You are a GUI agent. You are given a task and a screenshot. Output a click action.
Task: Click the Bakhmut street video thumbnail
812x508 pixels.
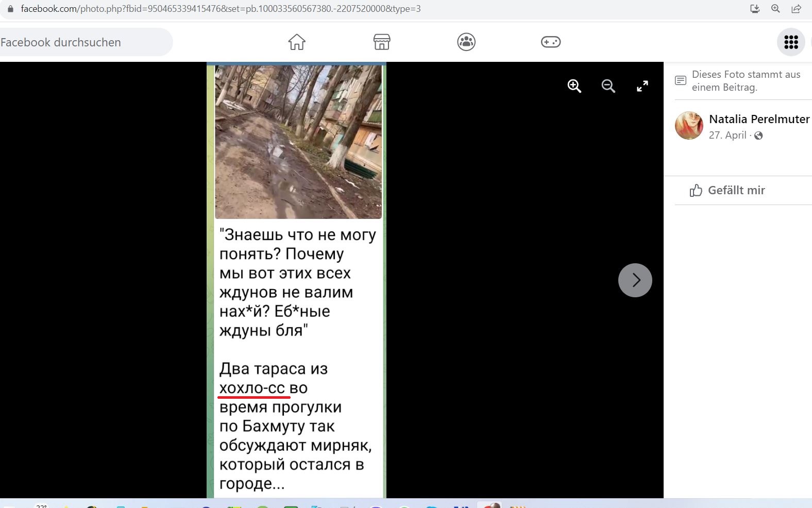pyautogui.click(x=298, y=142)
